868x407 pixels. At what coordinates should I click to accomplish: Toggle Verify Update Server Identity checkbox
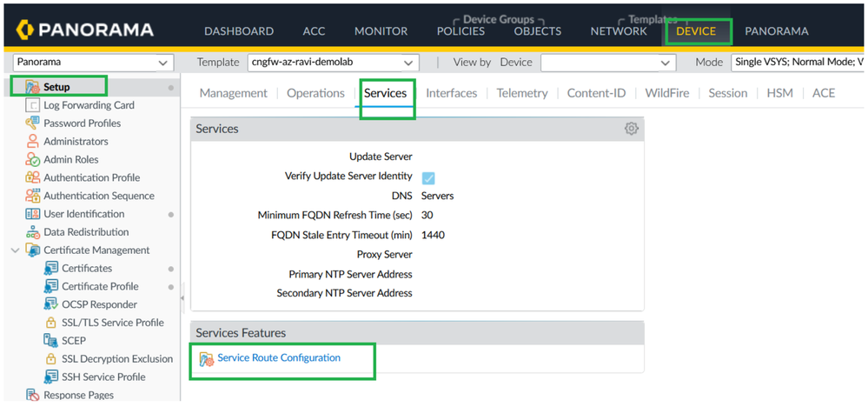click(428, 177)
